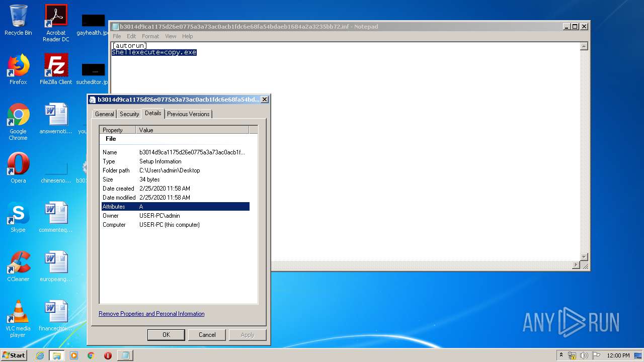Open the financechoi... Word document

tap(56, 316)
